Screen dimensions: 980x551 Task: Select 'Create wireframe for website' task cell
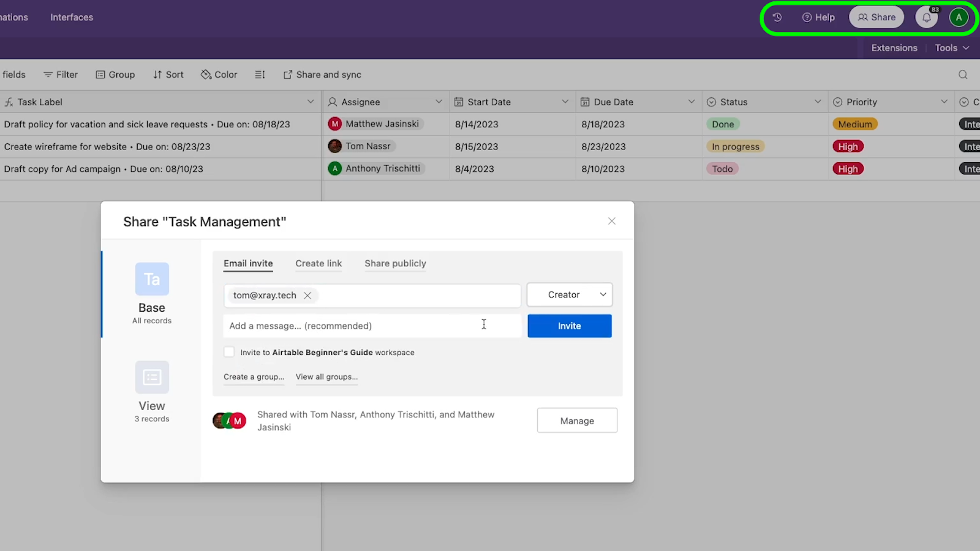pyautogui.click(x=160, y=146)
